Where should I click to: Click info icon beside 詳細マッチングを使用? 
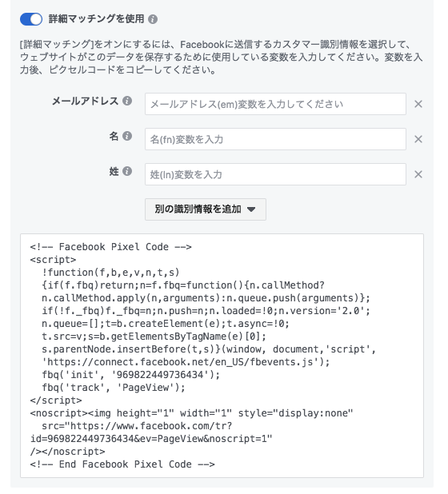point(153,19)
